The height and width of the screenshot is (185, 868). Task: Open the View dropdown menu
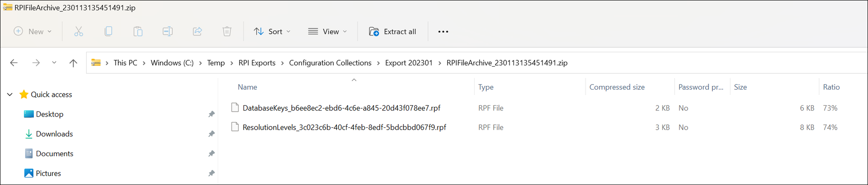click(x=328, y=32)
